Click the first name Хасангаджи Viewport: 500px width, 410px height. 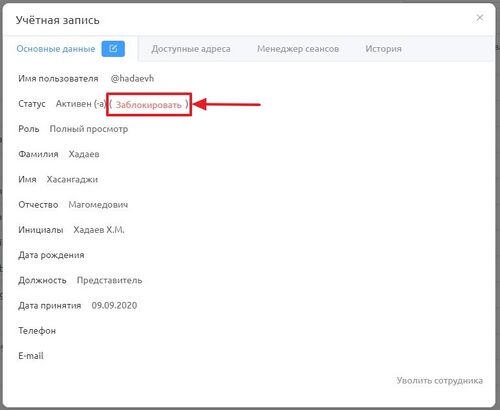click(72, 179)
